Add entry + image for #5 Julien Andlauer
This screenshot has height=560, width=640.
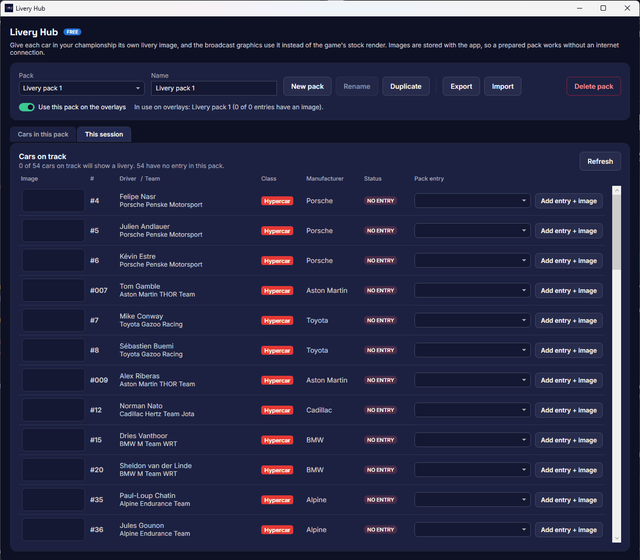click(569, 231)
